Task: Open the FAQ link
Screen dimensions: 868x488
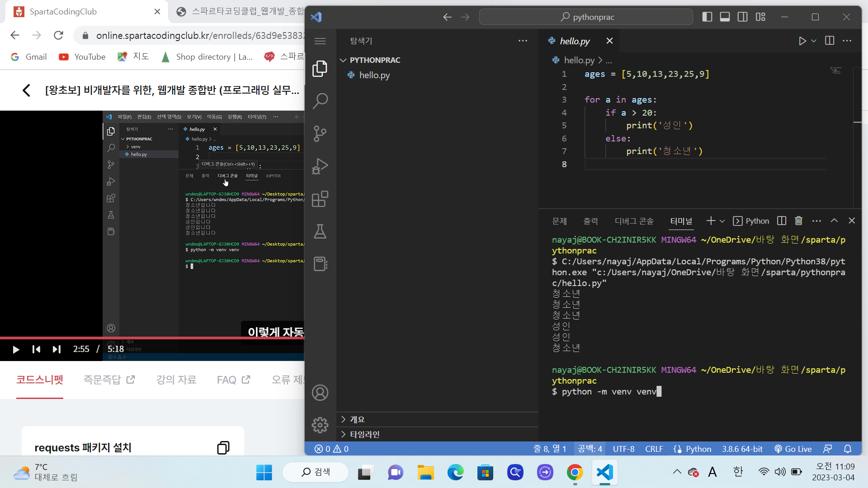Action: 234,380
